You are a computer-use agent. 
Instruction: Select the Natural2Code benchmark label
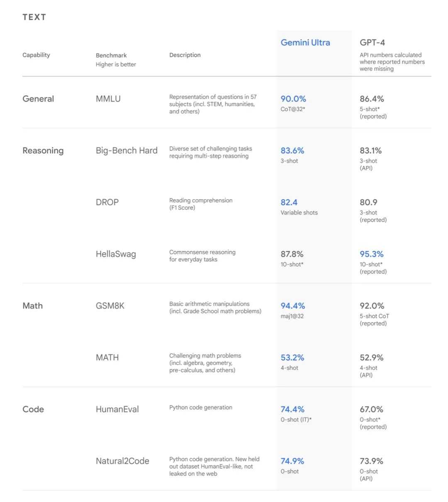tap(122, 461)
